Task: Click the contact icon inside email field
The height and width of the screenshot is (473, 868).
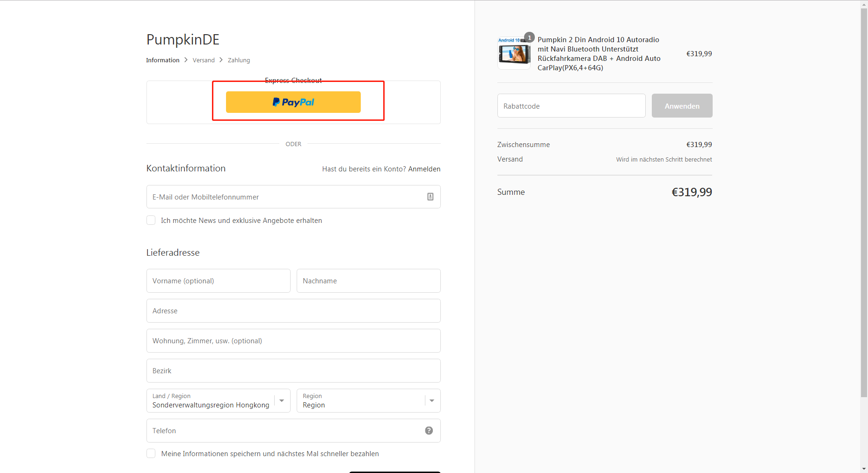Action: 430,197
